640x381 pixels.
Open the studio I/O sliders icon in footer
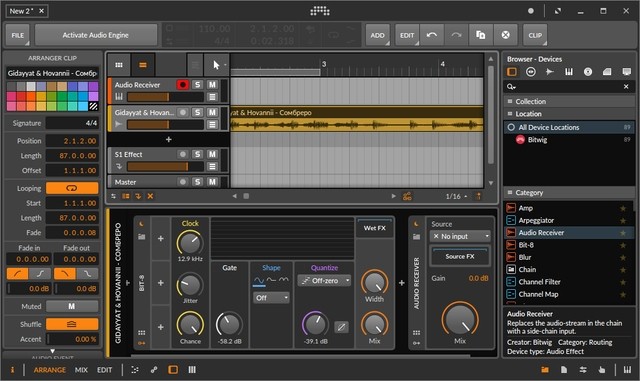pos(583,370)
